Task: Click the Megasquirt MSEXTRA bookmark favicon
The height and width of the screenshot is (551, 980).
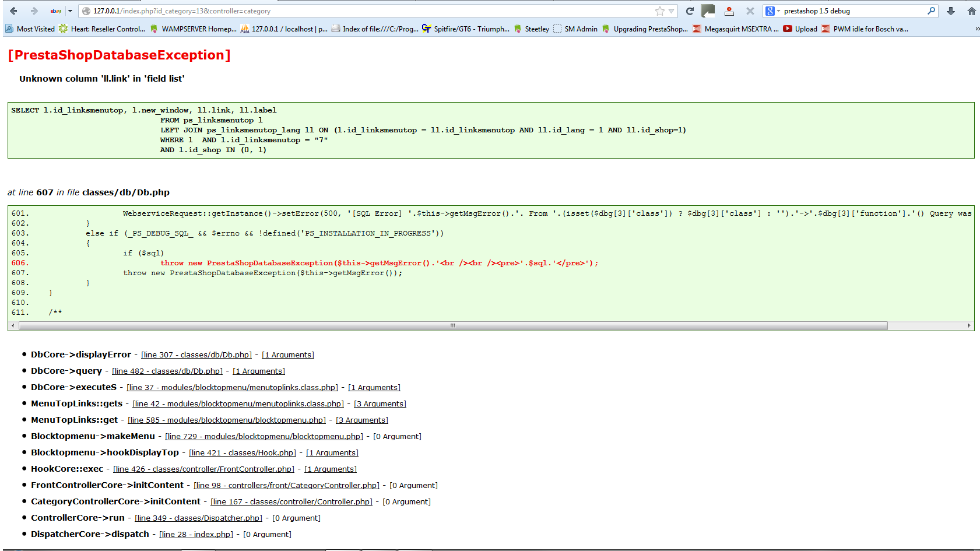Action: pyautogui.click(x=697, y=29)
